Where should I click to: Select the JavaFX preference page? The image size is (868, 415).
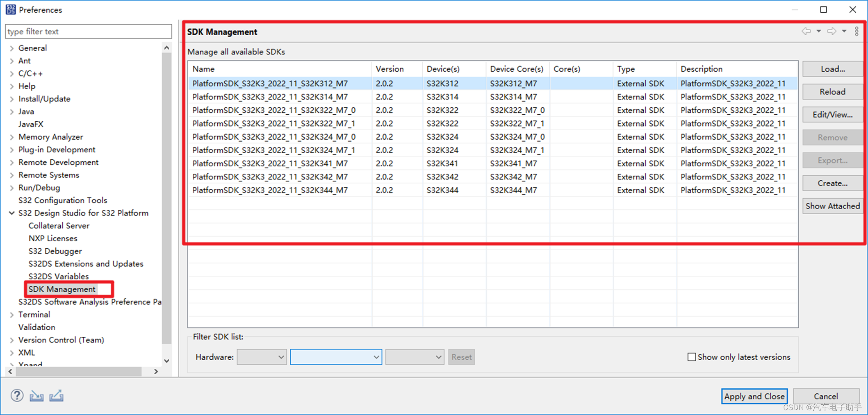[31, 124]
